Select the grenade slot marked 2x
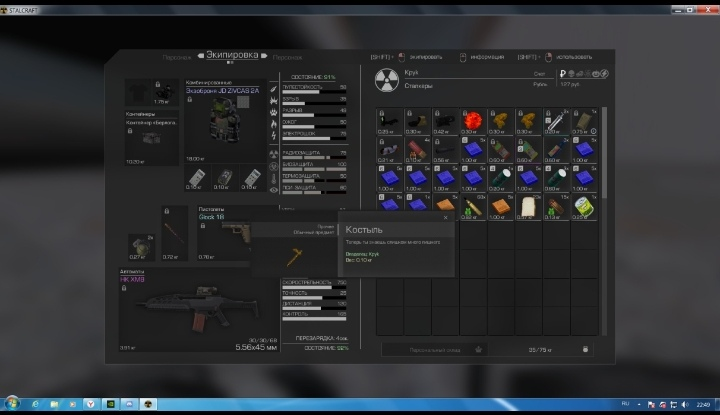Screen dimensions: 720x415 [x=141, y=247]
